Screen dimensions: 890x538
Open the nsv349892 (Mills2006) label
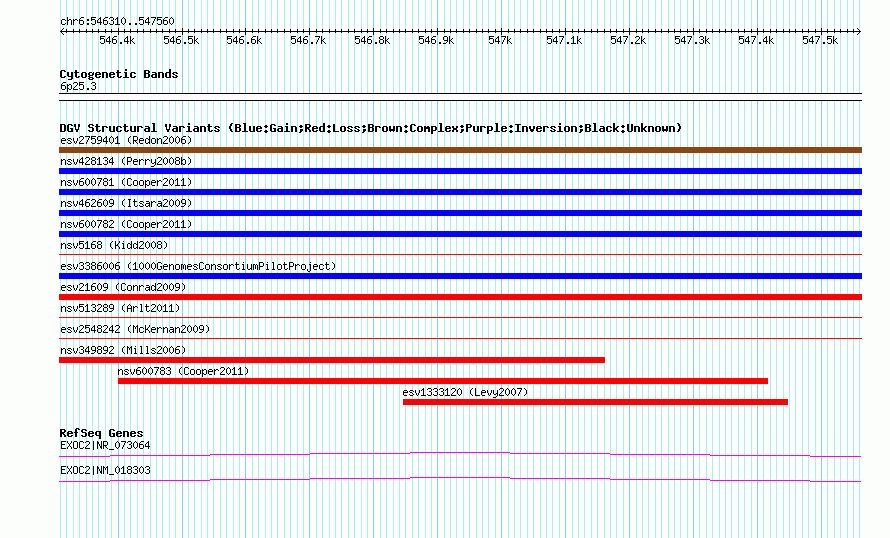123,350
